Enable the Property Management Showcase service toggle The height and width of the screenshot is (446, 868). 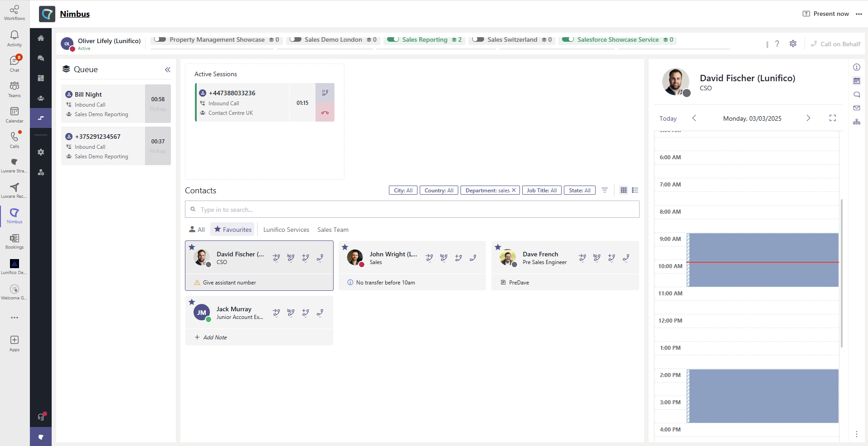pos(160,39)
